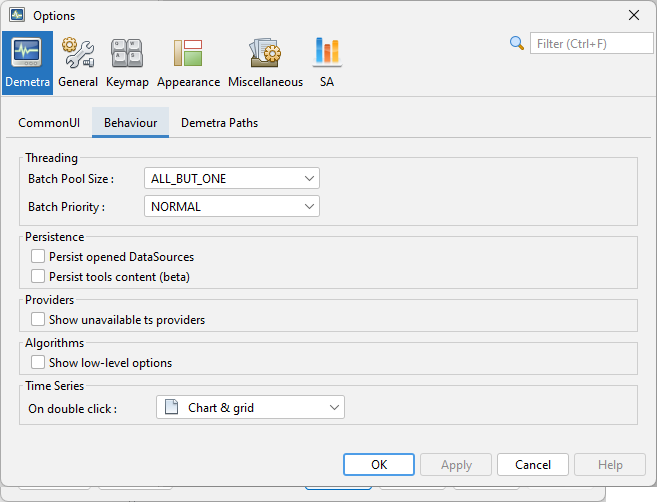Open the SA options category
Viewport: 657px width, 502px height.
(327, 62)
